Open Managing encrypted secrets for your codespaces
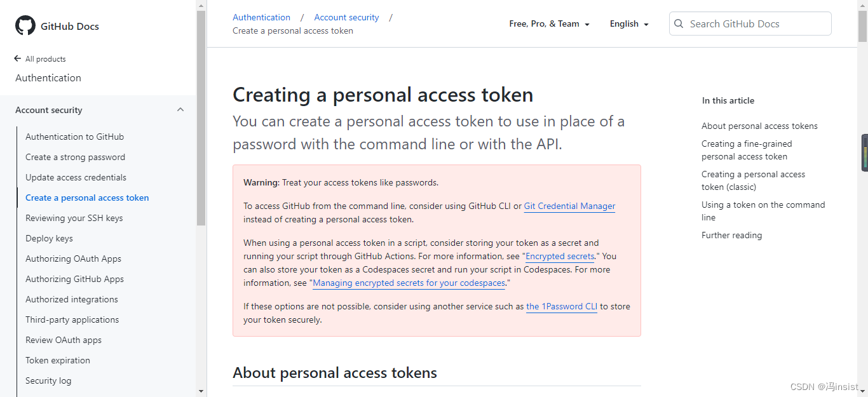 tap(409, 283)
